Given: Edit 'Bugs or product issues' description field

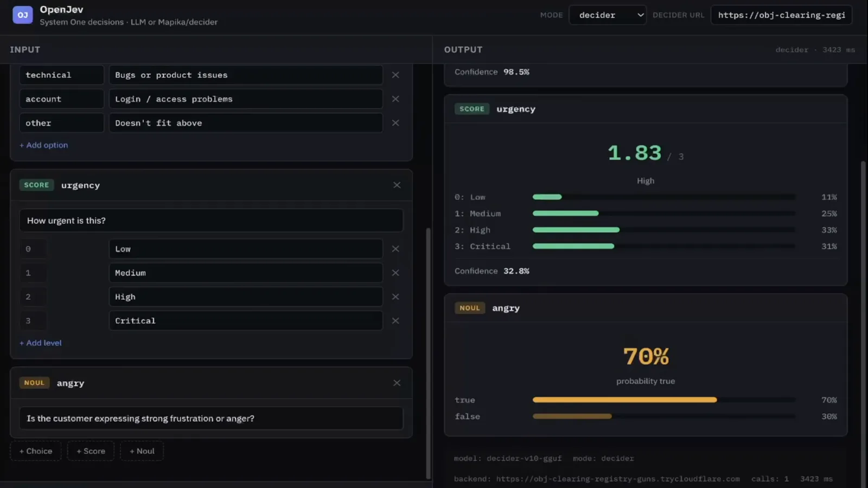Looking at the screenshot, I should tap(246, 75).
